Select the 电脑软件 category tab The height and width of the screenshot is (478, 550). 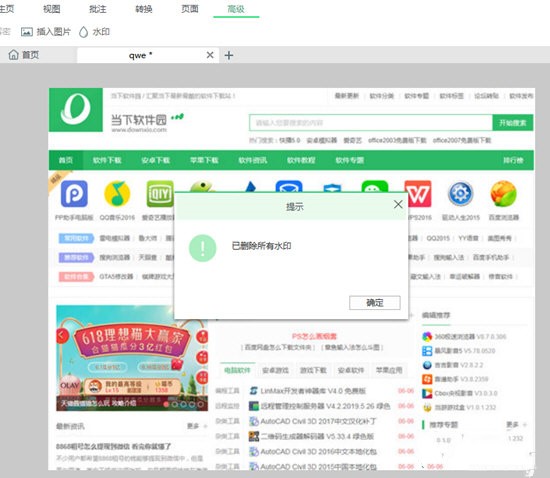tap(237, 370)
